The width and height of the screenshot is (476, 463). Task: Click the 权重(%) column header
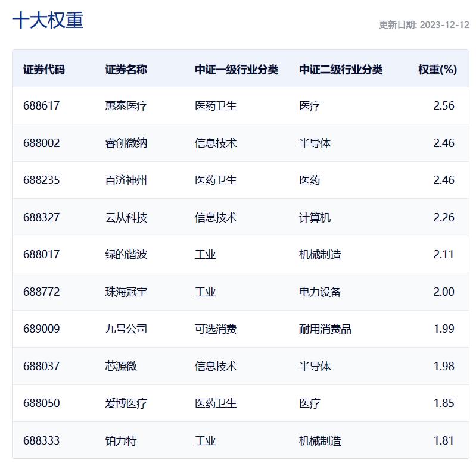pos(437,70)
